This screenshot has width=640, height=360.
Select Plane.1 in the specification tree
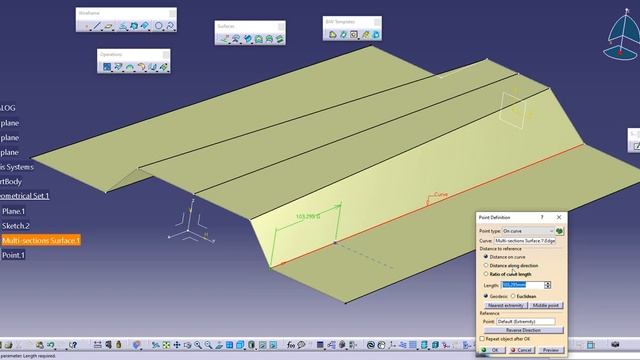[x=13, y=211]
